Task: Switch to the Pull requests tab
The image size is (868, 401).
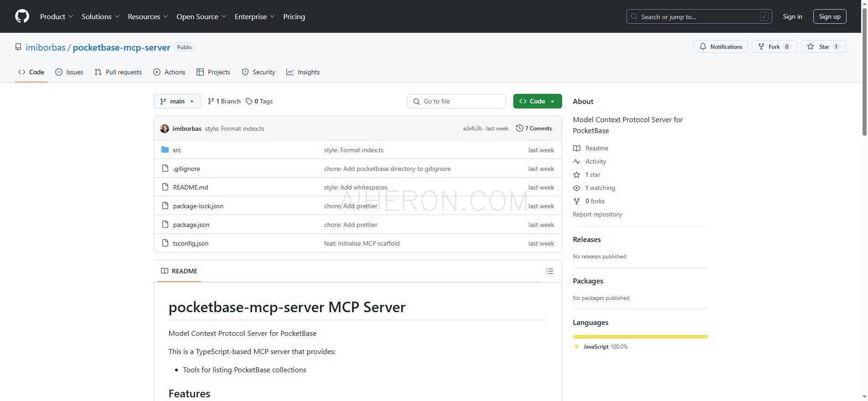Action: [118, 72]
